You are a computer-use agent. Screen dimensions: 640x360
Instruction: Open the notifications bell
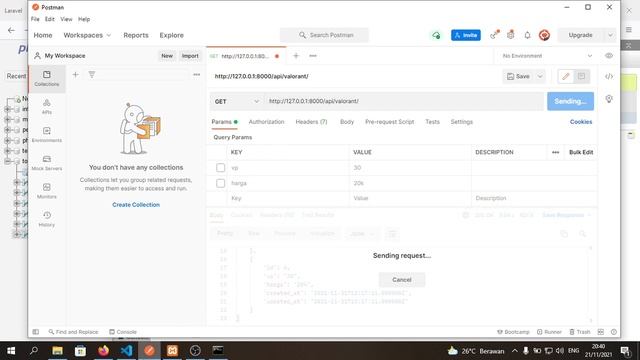click(x=527, y=36)
